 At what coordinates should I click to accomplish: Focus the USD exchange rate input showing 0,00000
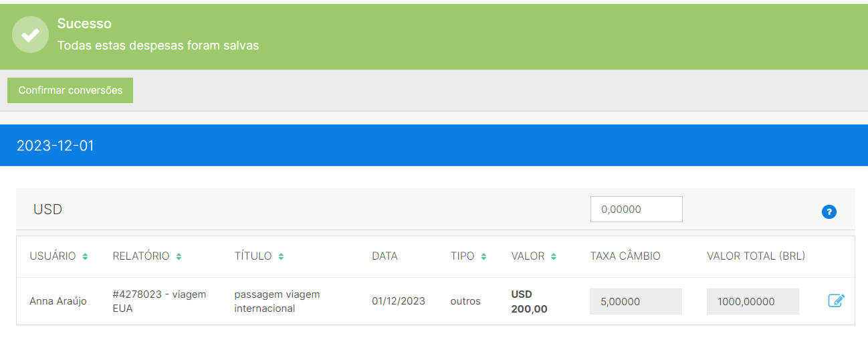point(636,209)
